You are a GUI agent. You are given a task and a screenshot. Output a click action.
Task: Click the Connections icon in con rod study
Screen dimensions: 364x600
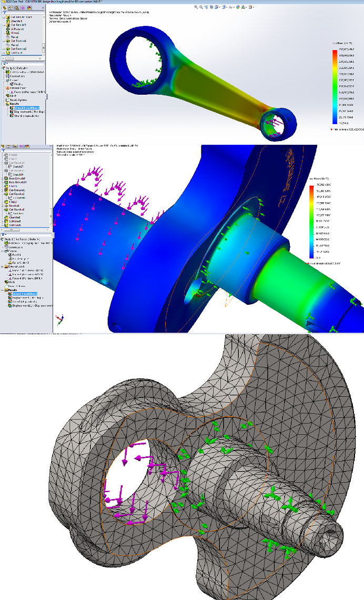pos(8,76)
